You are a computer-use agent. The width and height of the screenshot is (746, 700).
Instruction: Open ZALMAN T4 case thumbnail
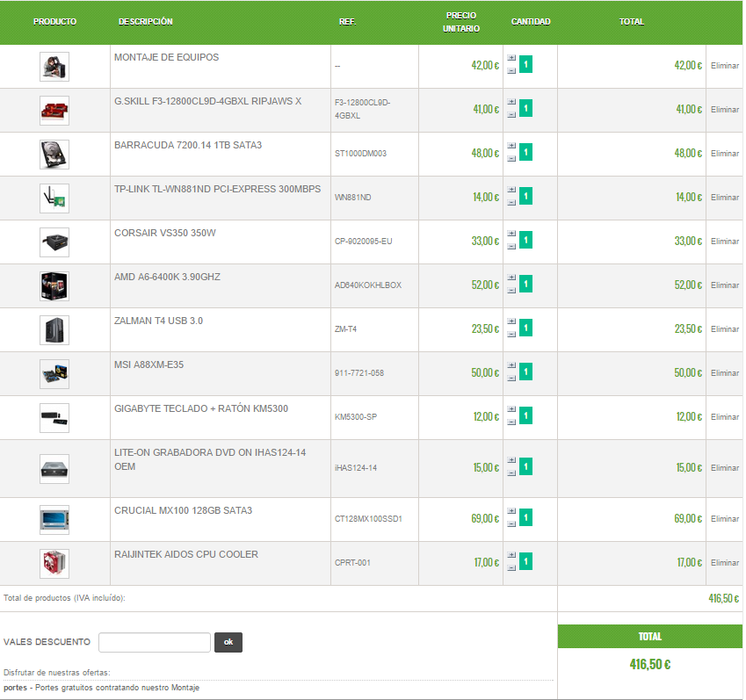54,330
